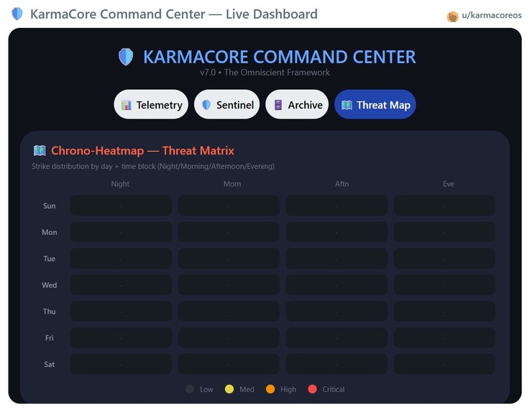
Task: Open the Archive tab
Action: coord(297,104)
